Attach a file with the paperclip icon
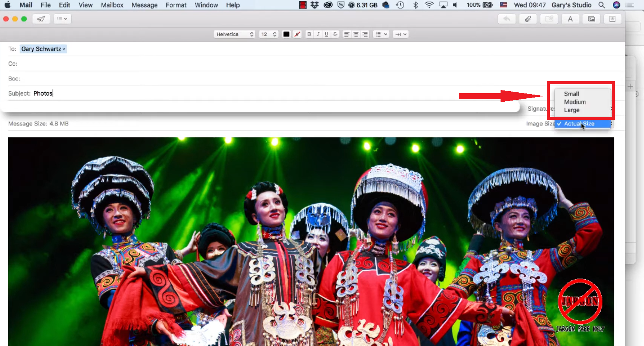This screenshot has height=346, width=644. [x=528, y=19]
